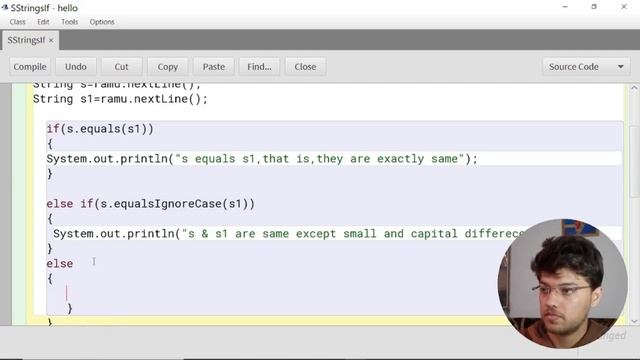Maximize the SStringsIf window
Viewport: 640px width, 360px height.
tap(594, 7)
